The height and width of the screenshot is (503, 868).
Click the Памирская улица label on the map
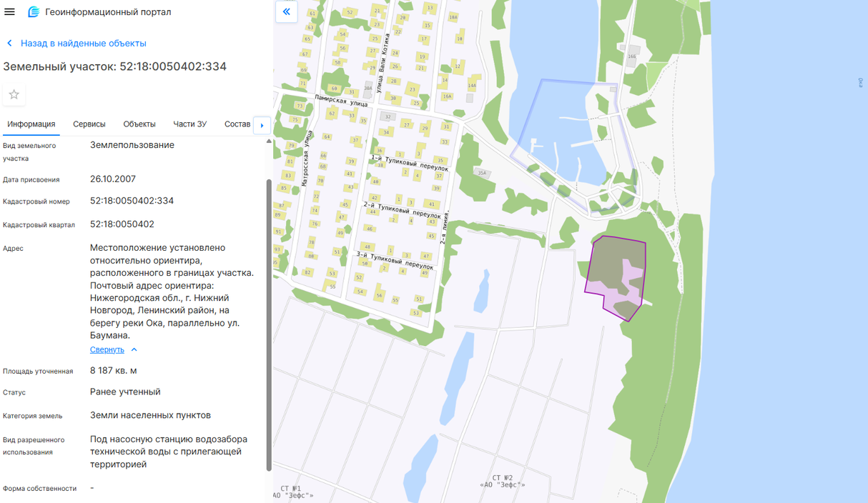[x=340, y=100]
